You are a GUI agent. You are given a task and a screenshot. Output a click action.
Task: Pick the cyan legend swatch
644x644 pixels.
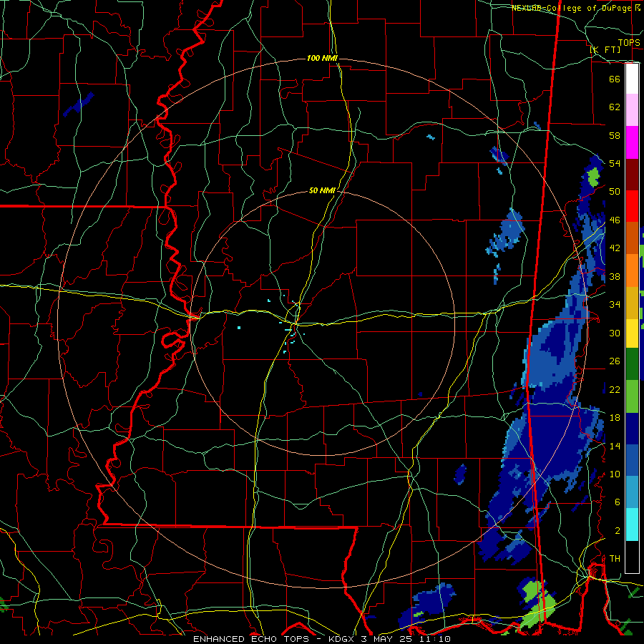(x=632, y=525)
